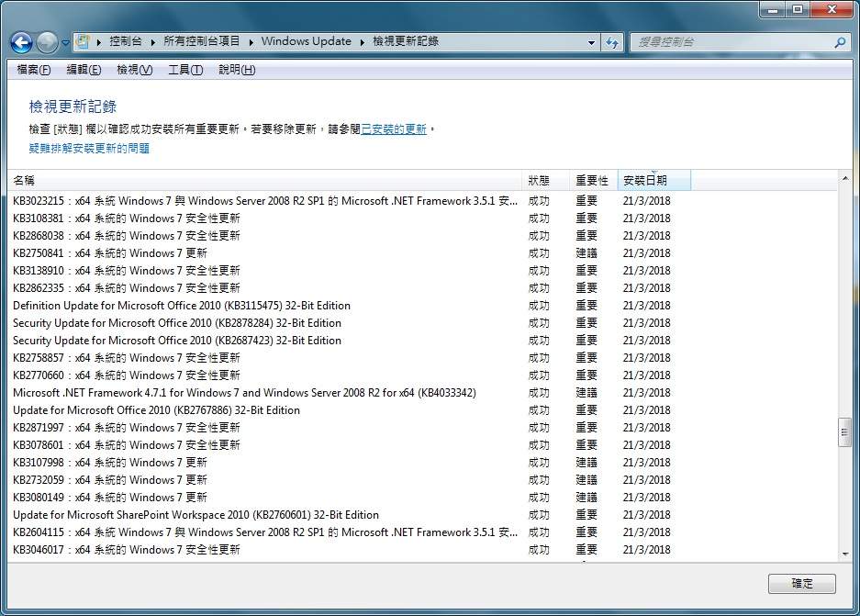
Task: Select the KB3078601 security update row
Action: (422, 445)
